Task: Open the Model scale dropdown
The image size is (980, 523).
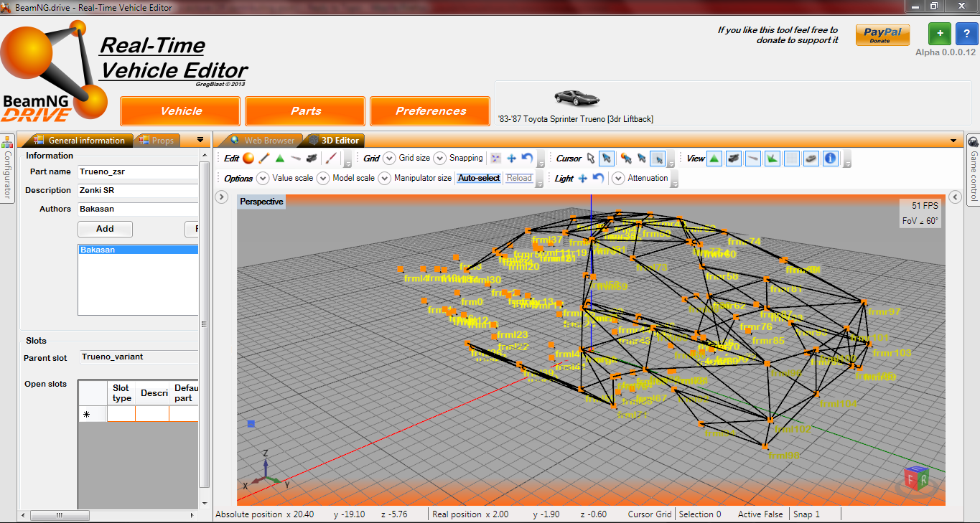Action: pos(323,178)
